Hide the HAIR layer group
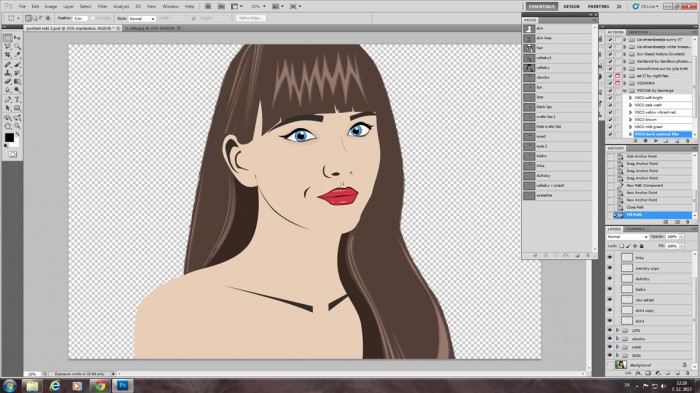Image resolution: width=700 pixels, height=393 pixels. pyautogui.click(x=610, y=347)
